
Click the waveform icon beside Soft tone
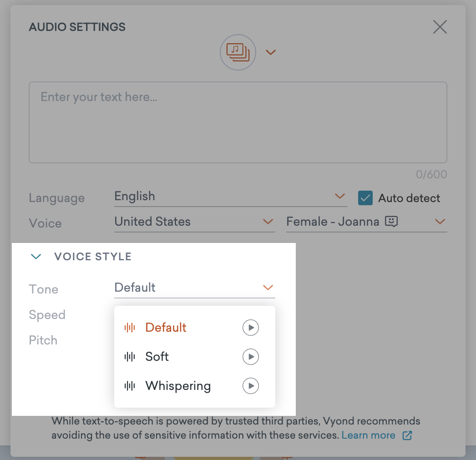pos(130,357)
